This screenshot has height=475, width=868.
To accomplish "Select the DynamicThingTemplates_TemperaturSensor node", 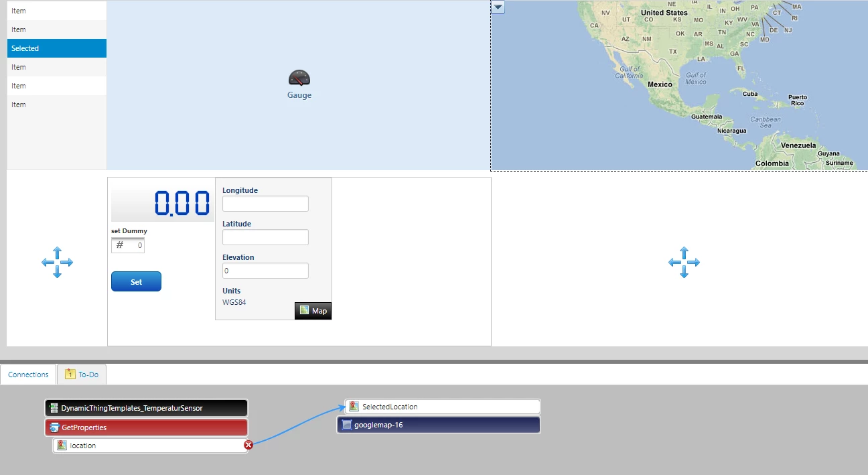I will 147,407.
